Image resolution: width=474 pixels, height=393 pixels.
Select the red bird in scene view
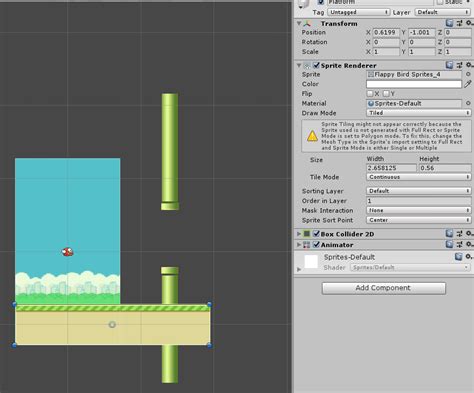[67, 252]
